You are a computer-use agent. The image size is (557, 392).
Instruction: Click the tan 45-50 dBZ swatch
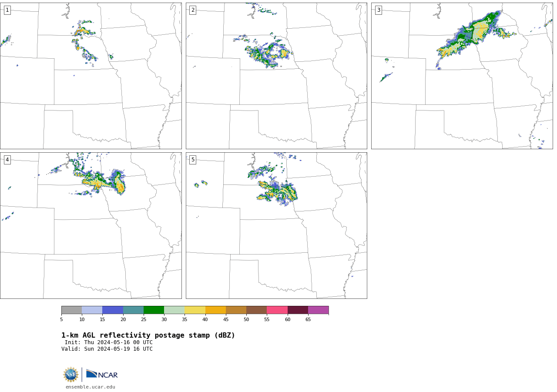click(236, 310)
